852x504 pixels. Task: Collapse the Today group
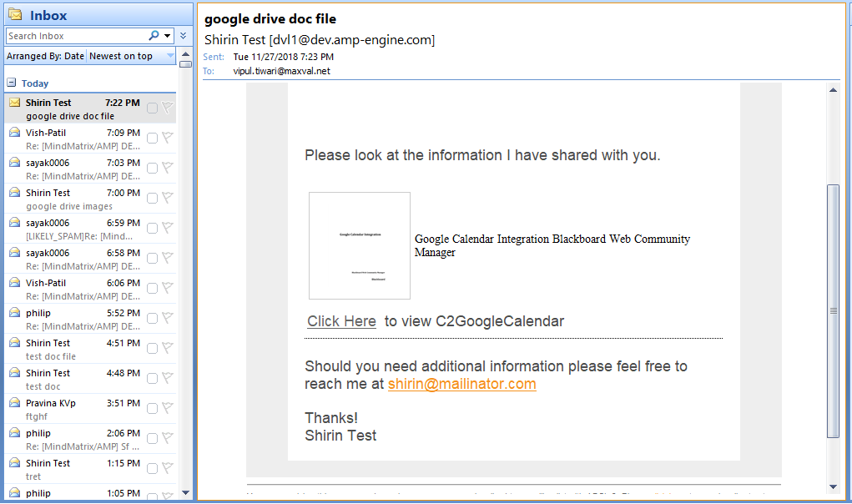click(12, 83)
